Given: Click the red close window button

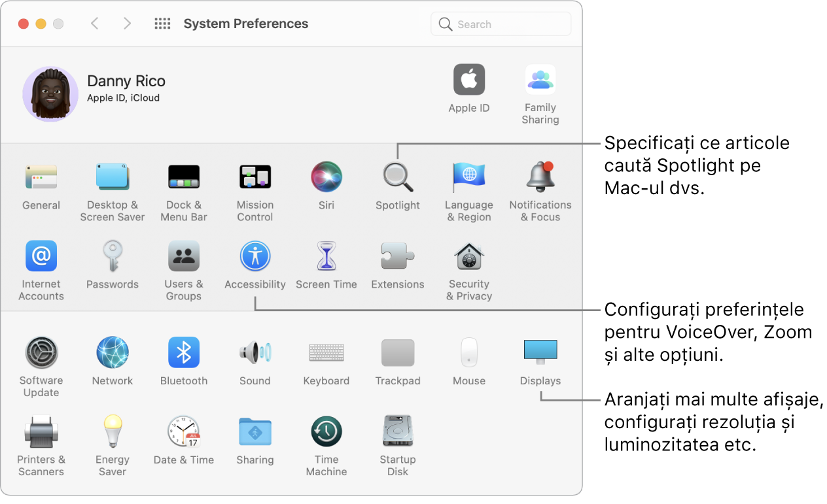Looking at the screenshot, I should (24, 24).
